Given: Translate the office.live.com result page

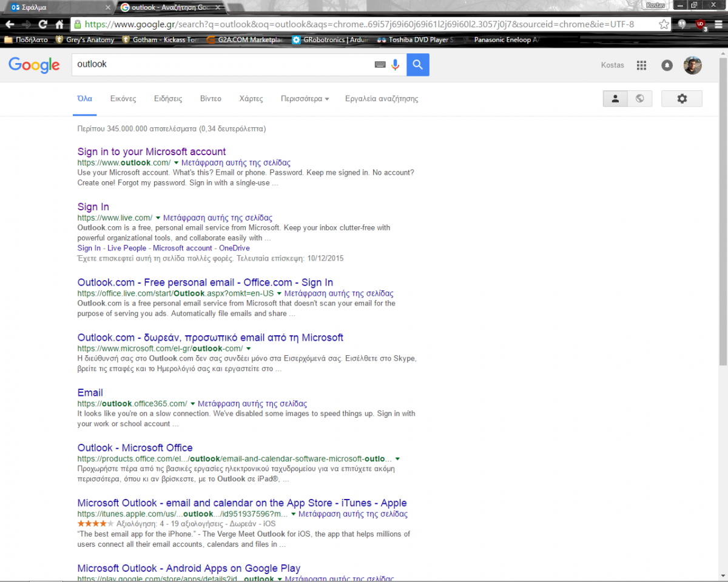Looking at the screenshot, I should (x=339, y=293).
